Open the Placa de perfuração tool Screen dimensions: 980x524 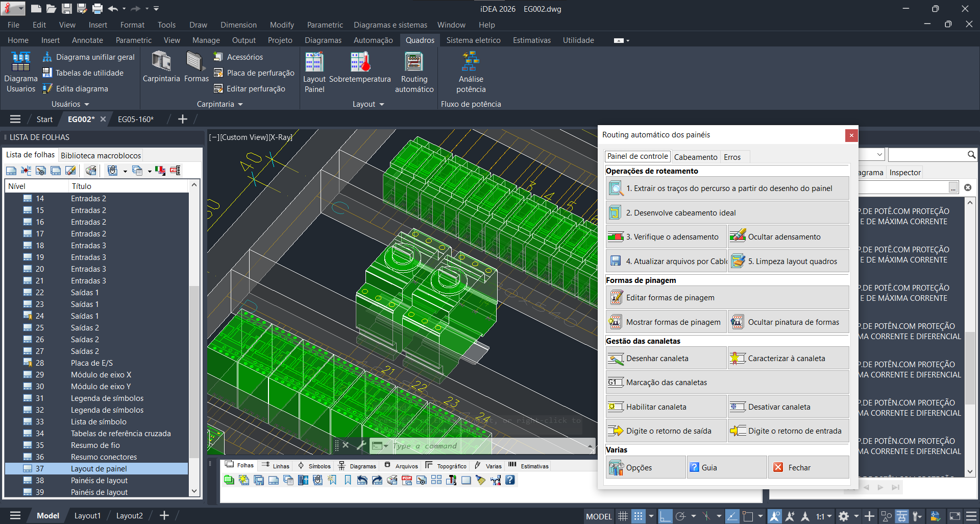pyautogui.click(x=254, y=73)
